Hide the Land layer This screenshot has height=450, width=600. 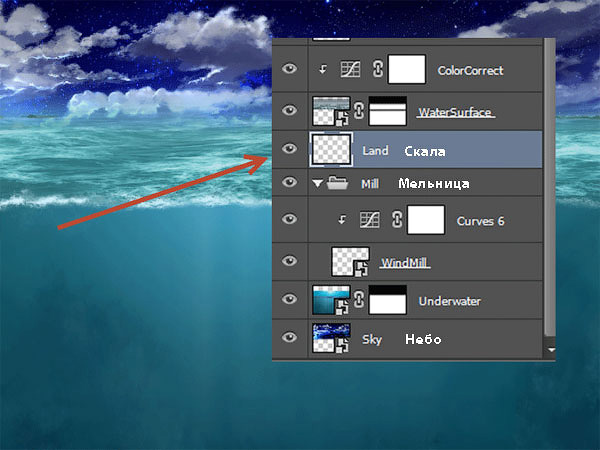290,148
